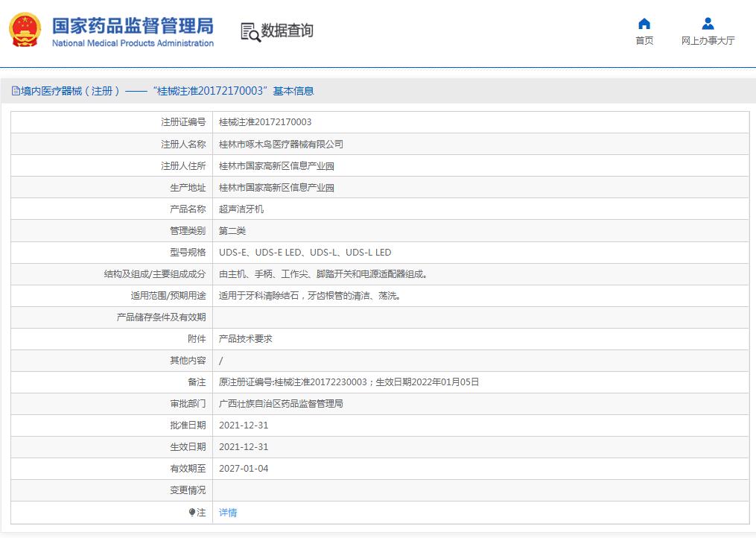The image size is (756, 538).
Task: Click 国家药品监督管理局 site title
Action: [133, 25]
